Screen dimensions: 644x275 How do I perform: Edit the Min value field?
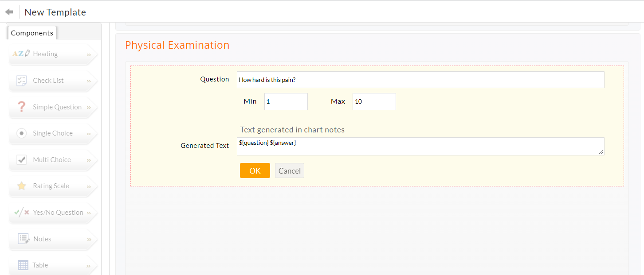click(286, 101)
